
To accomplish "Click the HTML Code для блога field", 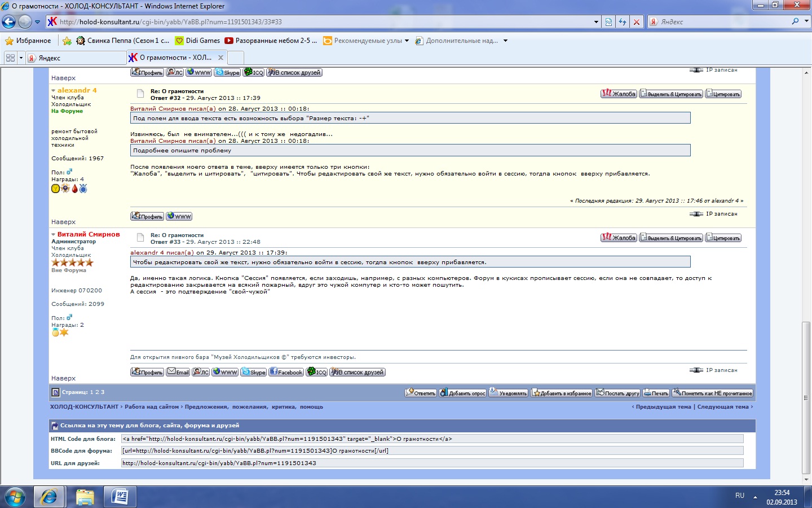I will point(433,439).
